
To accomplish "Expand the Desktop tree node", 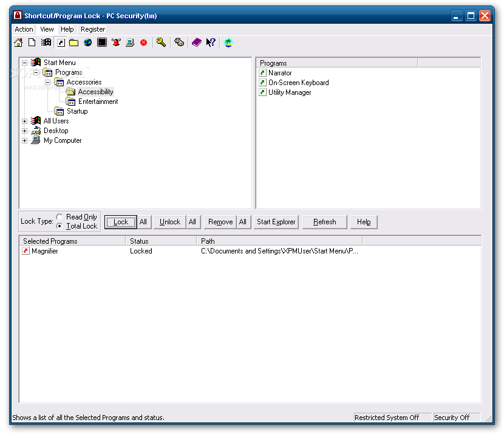I will (x=24, y=131).
